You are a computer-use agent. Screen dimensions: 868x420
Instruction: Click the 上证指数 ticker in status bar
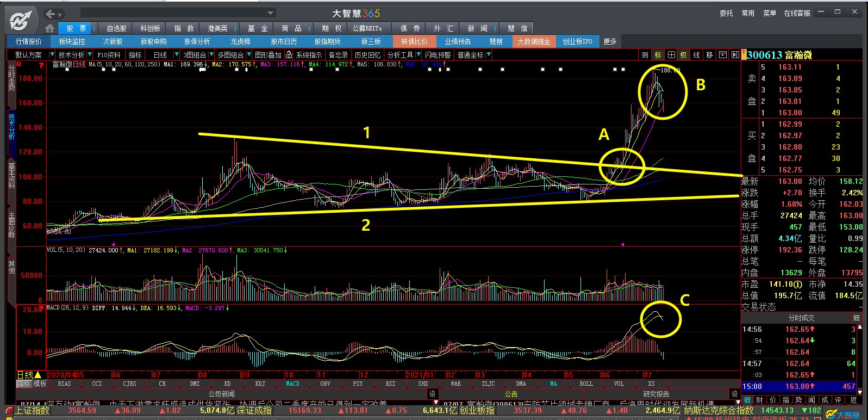[x=33, y=410]
